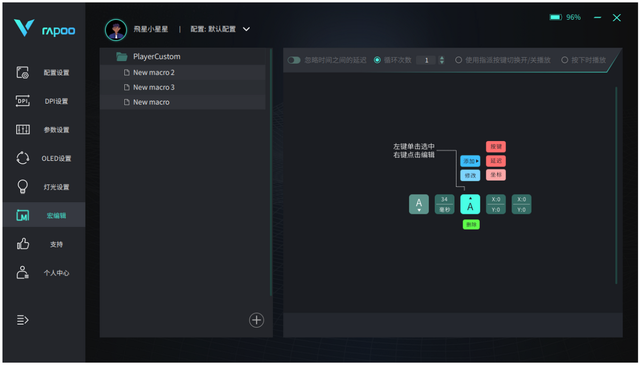Click the macro editor vertical scrollbar
The height and width of the screenshot is (365, 640).
616,185
